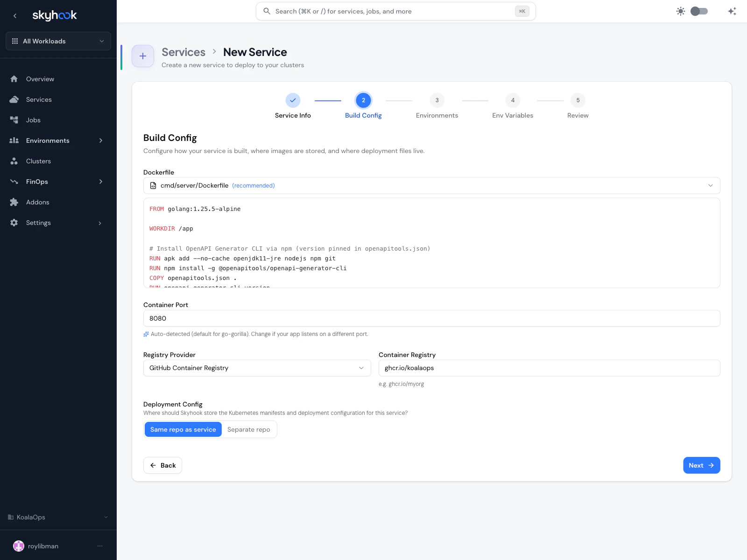Click the Back button
The image size is (747, 560).
click(162, 465)
